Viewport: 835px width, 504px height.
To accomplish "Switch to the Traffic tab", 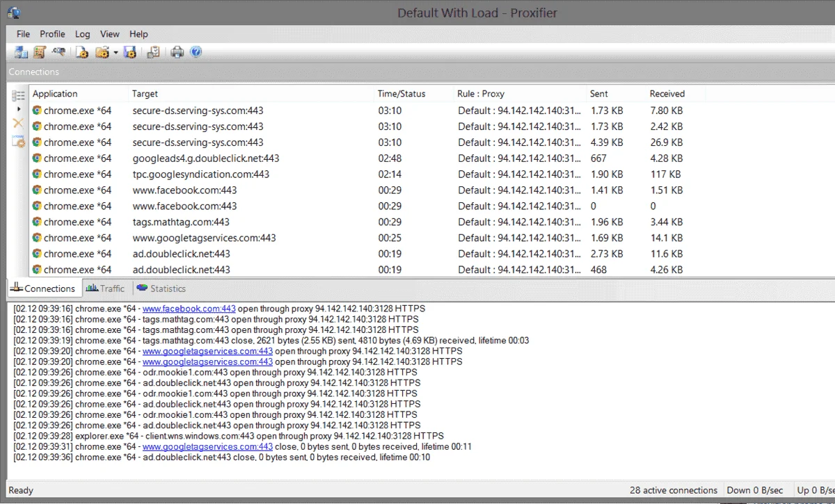I will pyautogui.click(x=104, y=288).
